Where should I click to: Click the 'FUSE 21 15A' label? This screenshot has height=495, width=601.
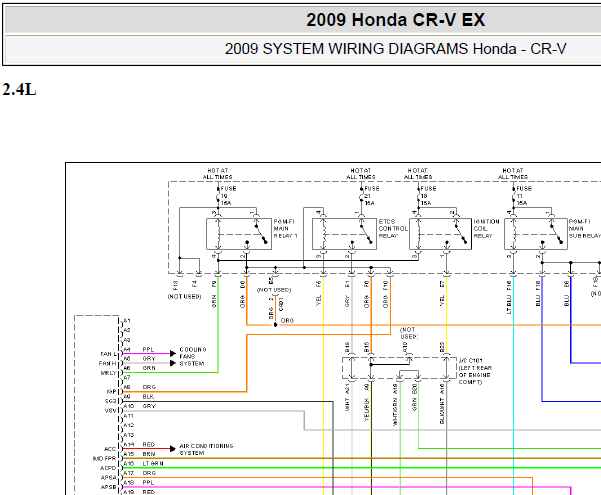(371, 196)
